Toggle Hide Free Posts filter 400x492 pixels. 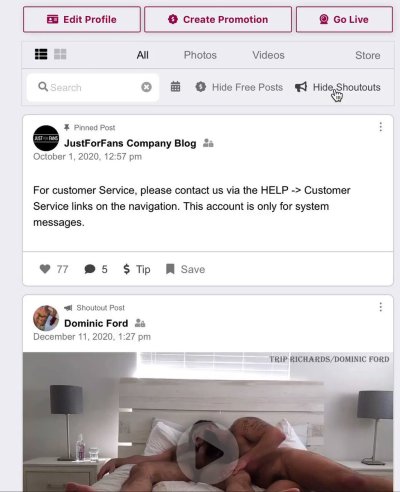pyautogui.click(x=239, y=87)
